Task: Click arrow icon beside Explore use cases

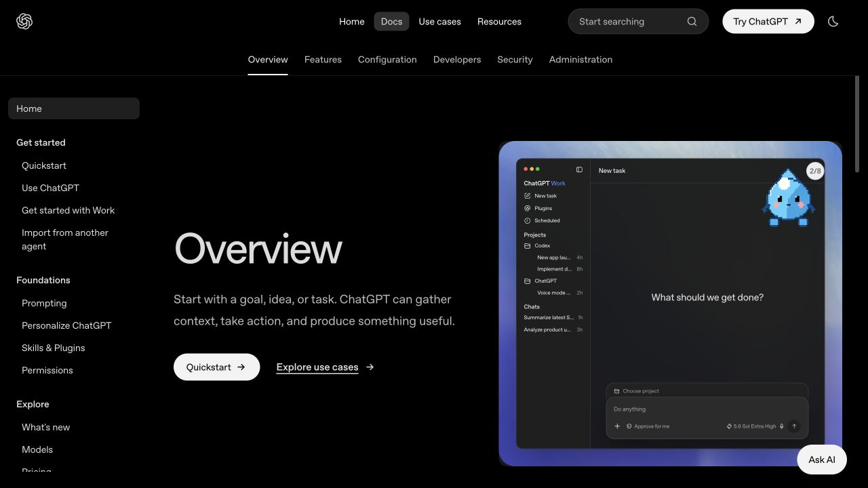Action: point(370,367)
